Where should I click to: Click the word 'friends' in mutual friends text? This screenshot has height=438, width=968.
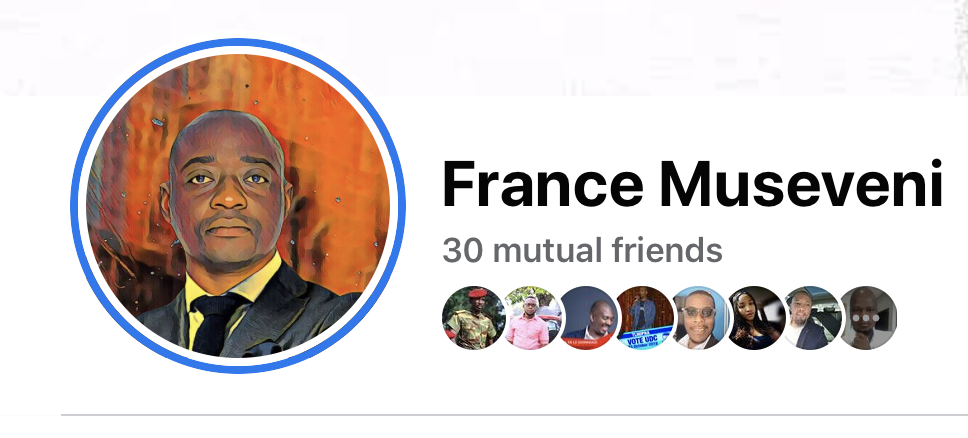pyautogui.click(x=667, y=250)
